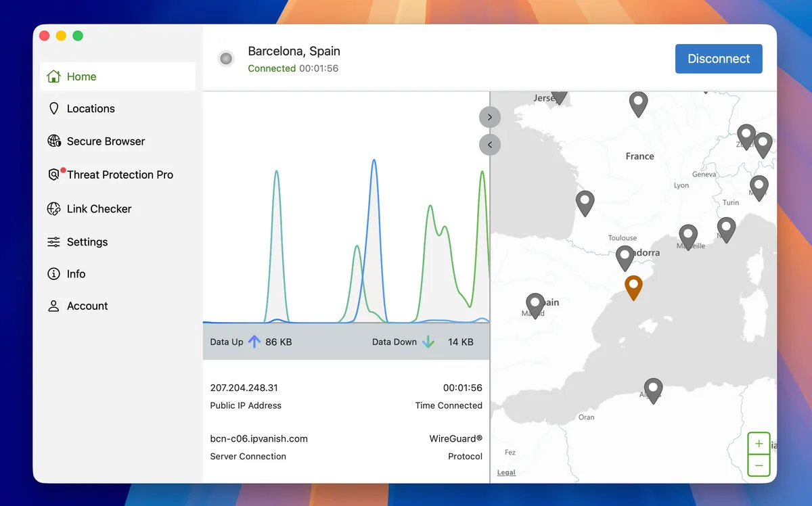Click the Locations pin icon in sidebar
Image resolution: width=812 pixels, height=506 pixels.
(x=53, y=109)
